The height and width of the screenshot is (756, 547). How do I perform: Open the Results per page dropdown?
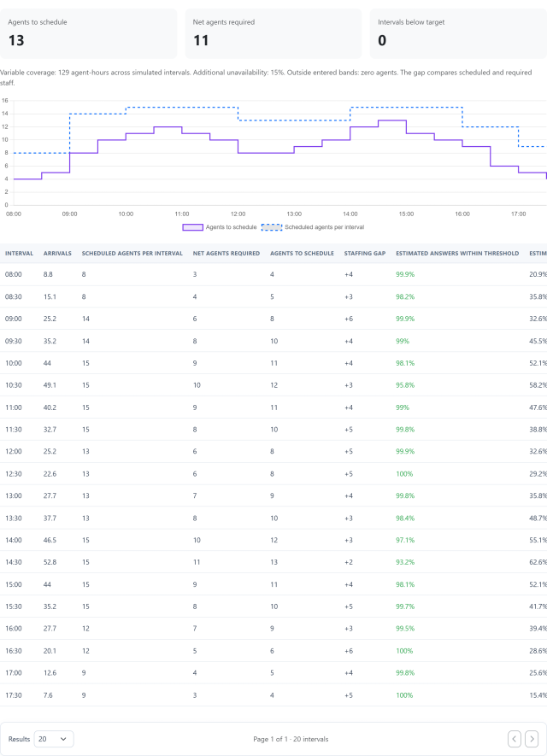54,739
